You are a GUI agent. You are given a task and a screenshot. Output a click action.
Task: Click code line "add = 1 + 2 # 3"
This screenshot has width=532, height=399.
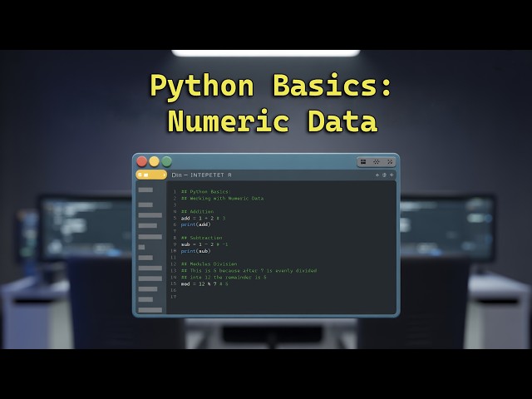tap(203, 218)
